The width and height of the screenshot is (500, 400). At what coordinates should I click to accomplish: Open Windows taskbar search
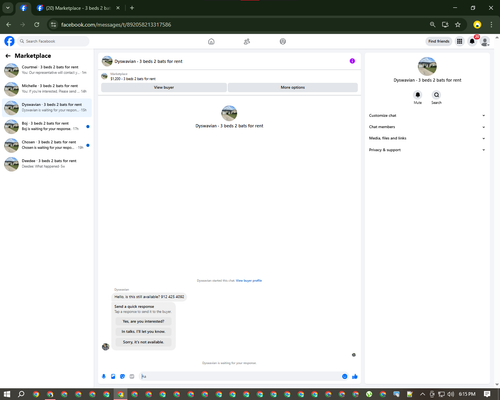pyautogui.click(x=21, y=394)
